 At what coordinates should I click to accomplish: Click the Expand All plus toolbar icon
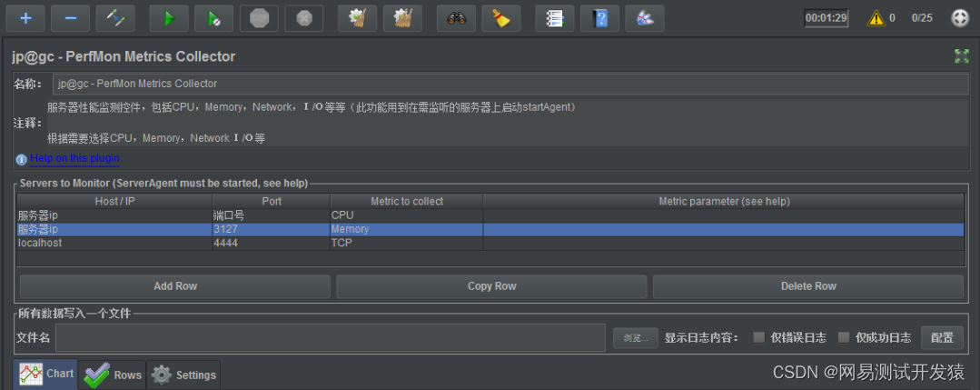[25, 18]
